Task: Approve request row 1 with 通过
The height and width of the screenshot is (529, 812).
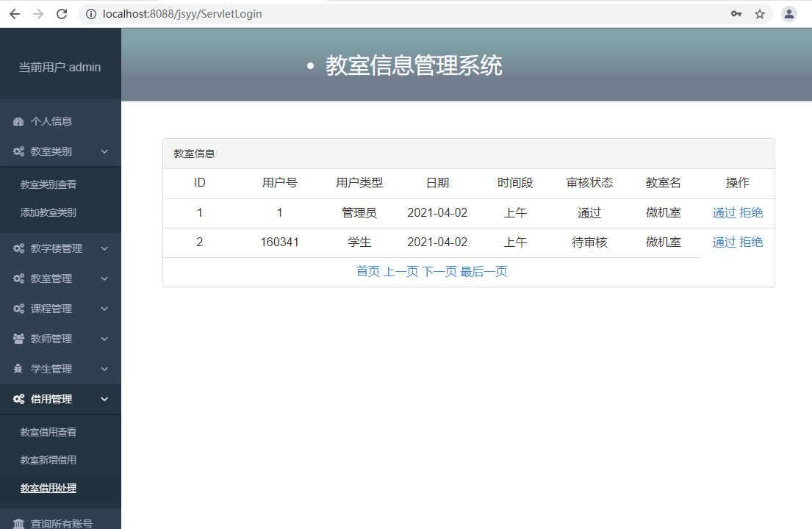Action: [724, 213]
